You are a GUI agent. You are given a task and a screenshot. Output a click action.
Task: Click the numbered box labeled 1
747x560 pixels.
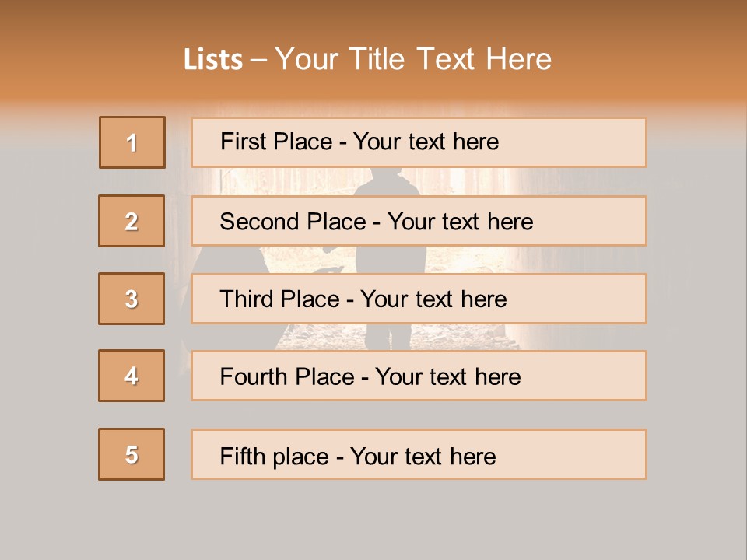tap(132, 142)
